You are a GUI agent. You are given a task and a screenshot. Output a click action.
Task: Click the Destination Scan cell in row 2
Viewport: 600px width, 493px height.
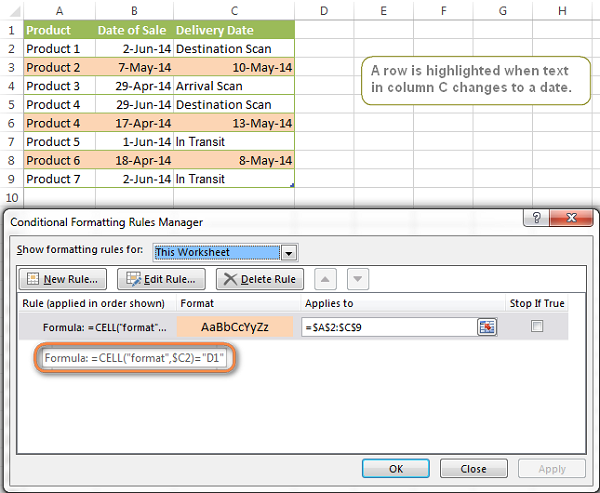click(234, 49)
